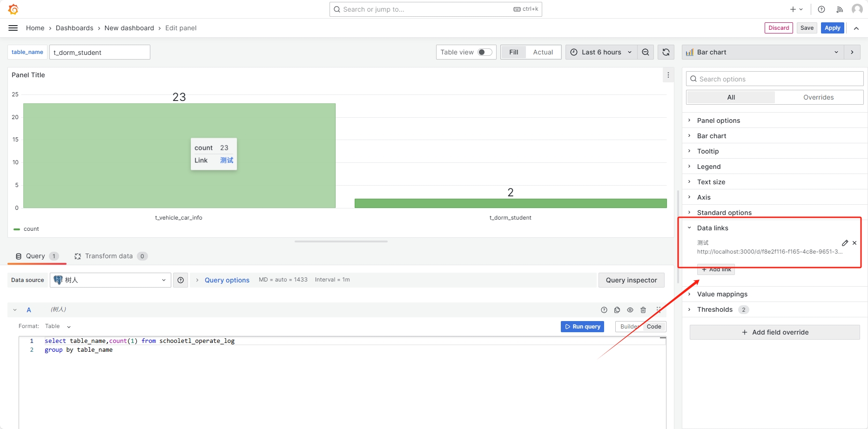Screen dimensions: 868x429
Task: Open the hamburger navigation menu
Action: tap(13, 28)
